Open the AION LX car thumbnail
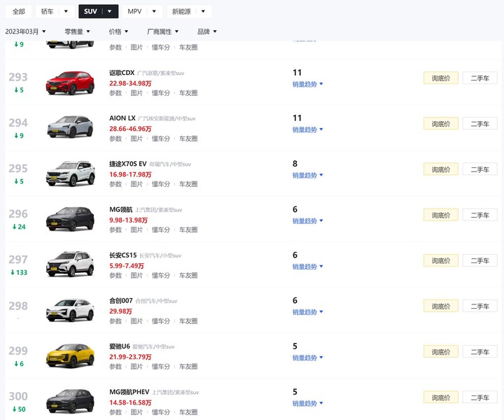Viewport: 504px width, 420px height. [x=70, y=127]
